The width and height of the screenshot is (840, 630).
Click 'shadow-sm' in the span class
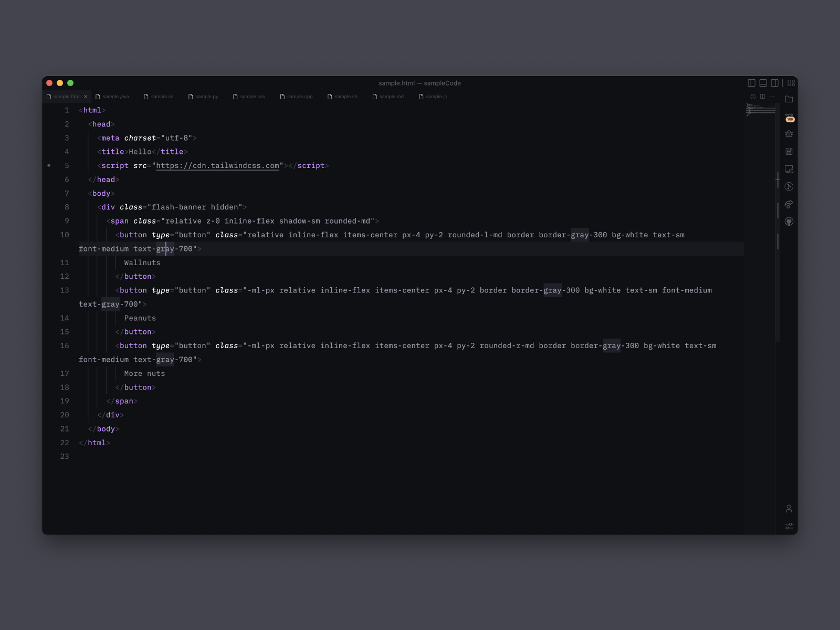[x=299, y=221]
